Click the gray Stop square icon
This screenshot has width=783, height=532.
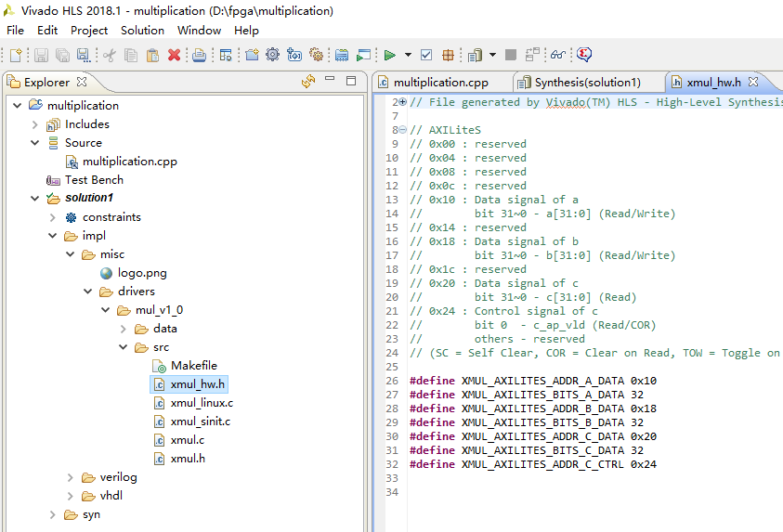510,55
